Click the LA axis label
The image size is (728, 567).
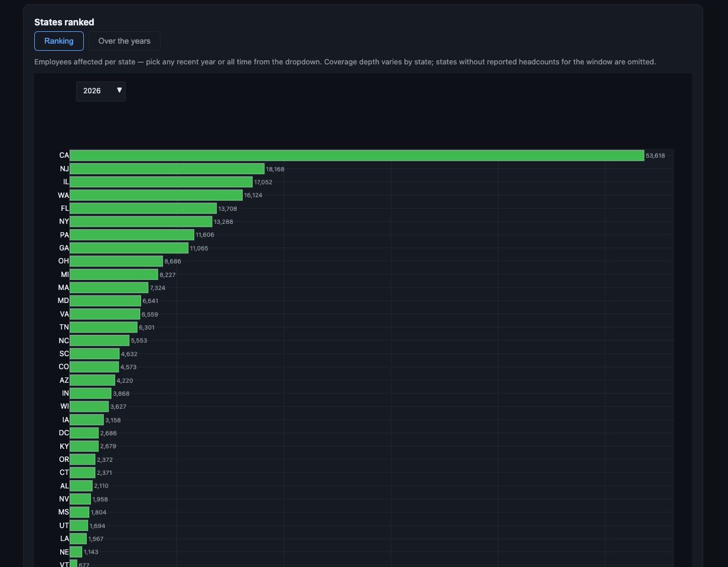click(x=64, y=539)
